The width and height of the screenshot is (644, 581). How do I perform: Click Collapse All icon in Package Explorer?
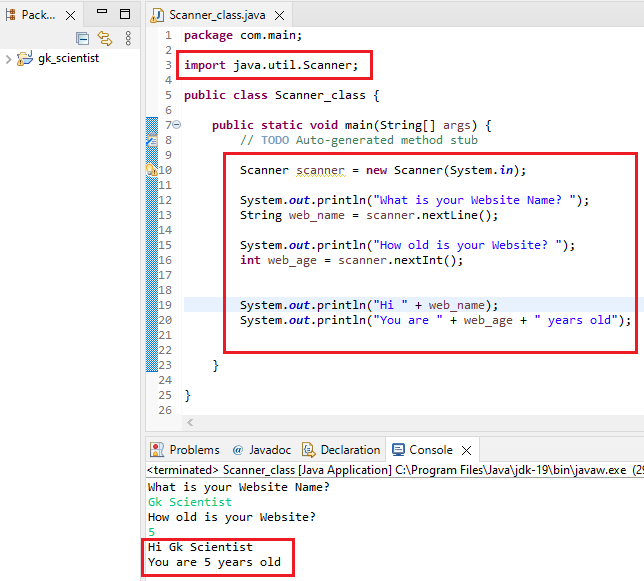point(83,39)
